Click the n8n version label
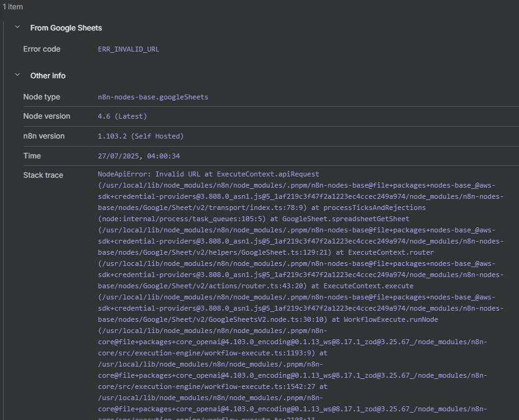 point(44,136)
